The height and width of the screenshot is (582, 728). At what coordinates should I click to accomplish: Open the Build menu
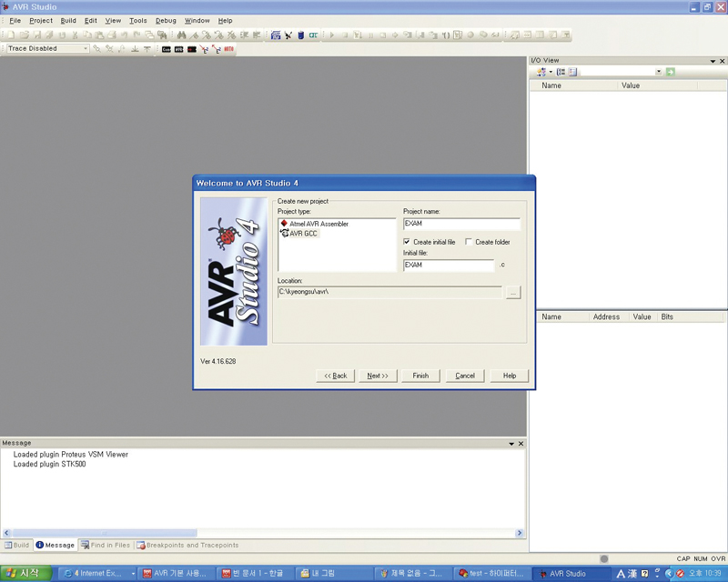(68, 20)
